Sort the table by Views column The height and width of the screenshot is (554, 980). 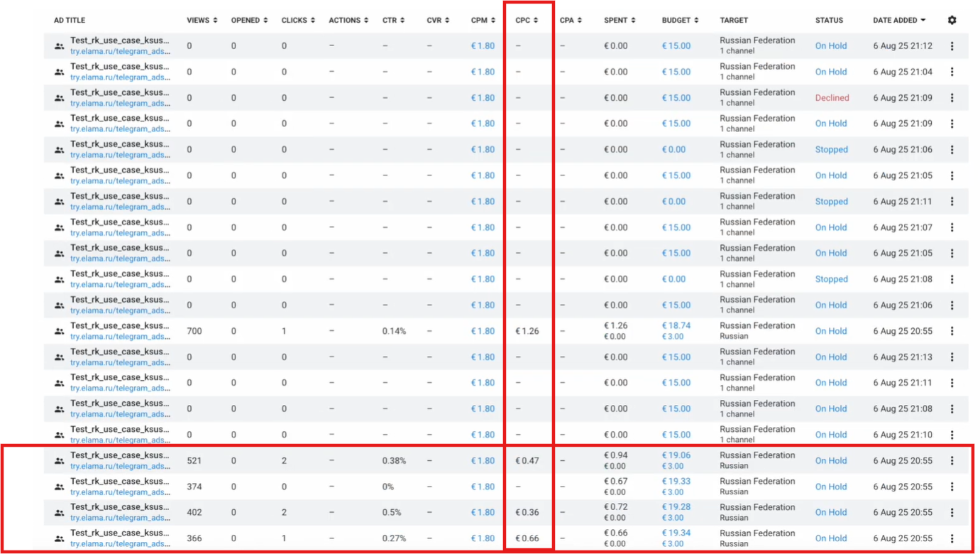click(x=202, y=21)
